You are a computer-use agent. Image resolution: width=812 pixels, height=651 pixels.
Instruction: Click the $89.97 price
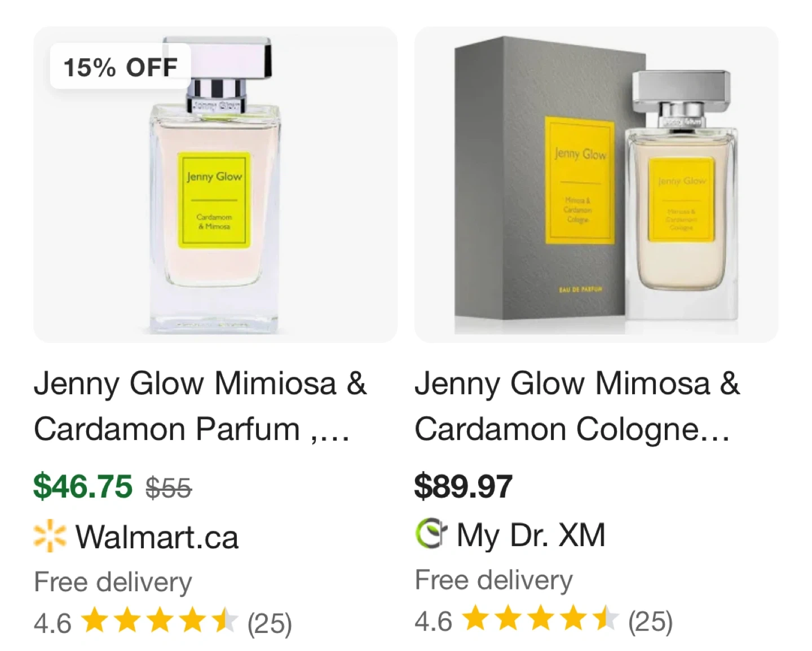464,486
